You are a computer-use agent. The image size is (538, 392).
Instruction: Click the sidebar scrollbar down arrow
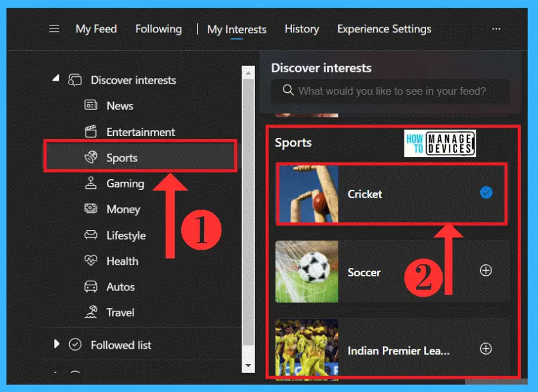point(249,365)
